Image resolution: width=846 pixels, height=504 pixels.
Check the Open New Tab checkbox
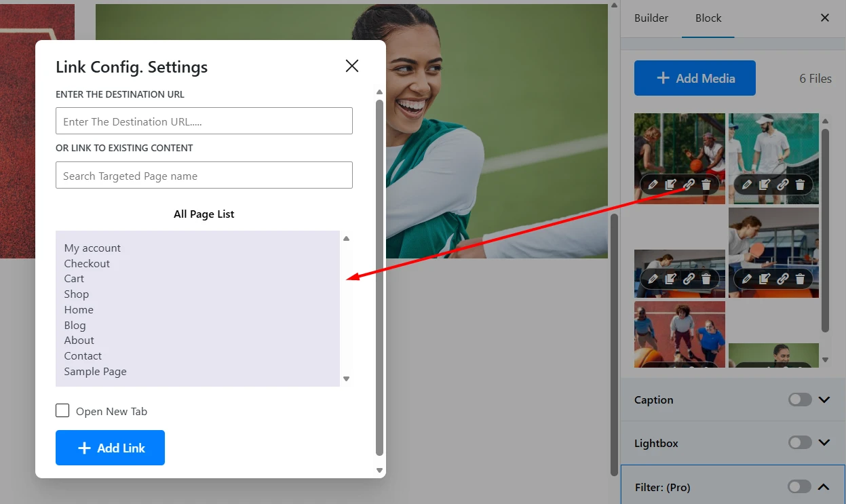[62, 410]
